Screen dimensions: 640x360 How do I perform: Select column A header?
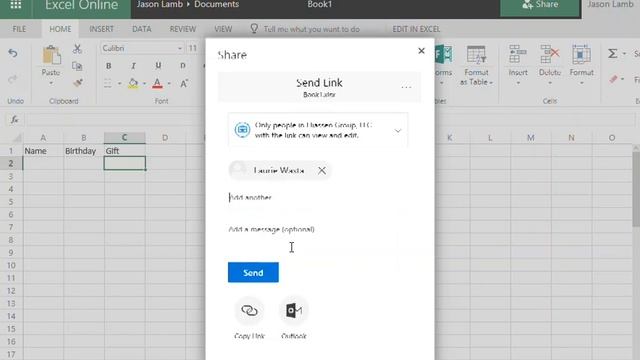[x=43, y=138]
